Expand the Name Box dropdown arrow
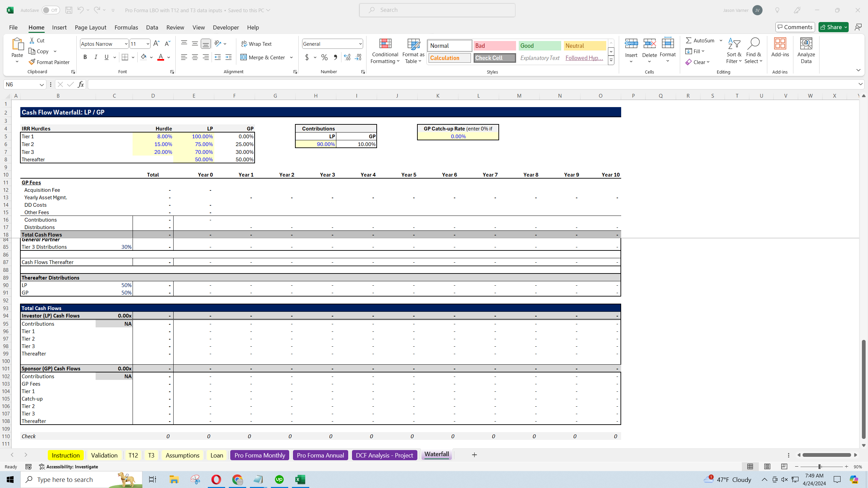This screenshot has height=488, width=868. pos(42,84)
